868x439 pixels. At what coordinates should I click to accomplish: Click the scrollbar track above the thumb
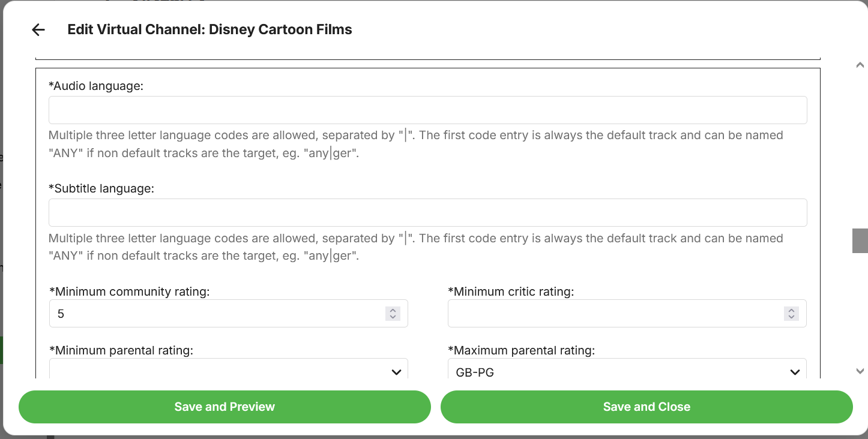(860, 150)
